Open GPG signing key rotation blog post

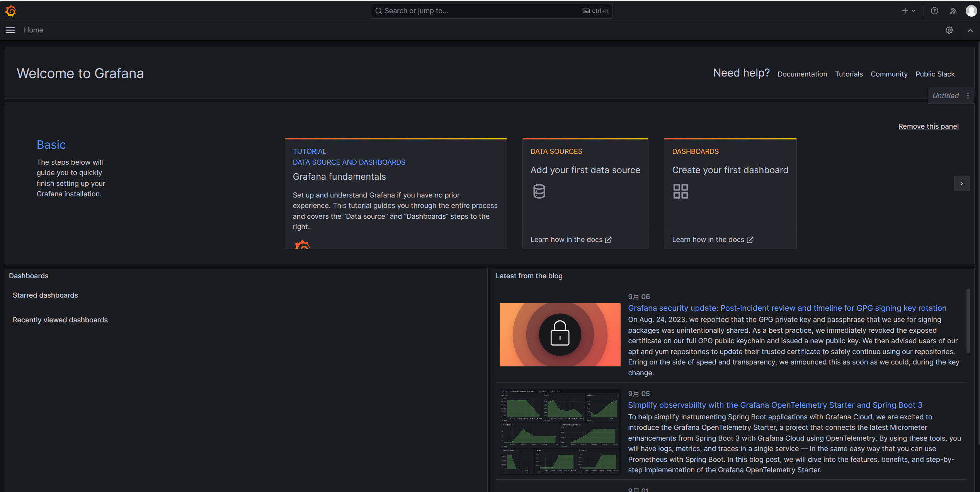coord(787,308)
